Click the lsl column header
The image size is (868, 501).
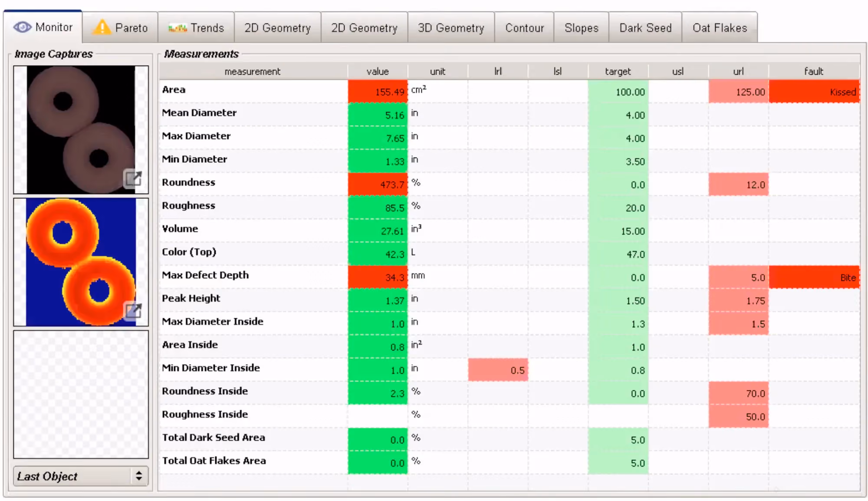click(558, 72)
